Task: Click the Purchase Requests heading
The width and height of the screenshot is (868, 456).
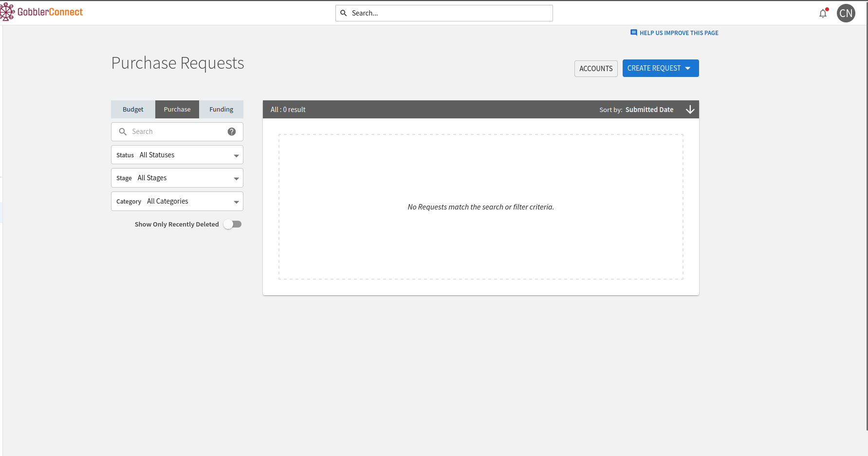Action: pos(178,63)
